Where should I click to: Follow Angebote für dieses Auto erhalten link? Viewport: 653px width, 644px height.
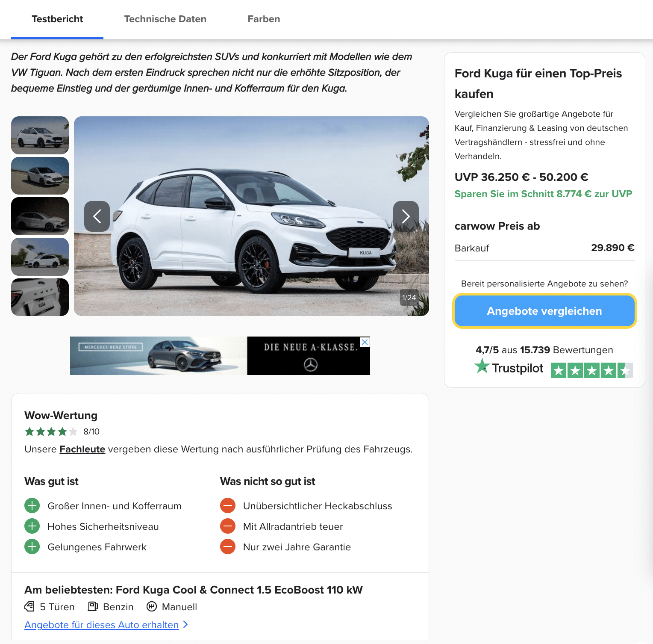point(101,625)
